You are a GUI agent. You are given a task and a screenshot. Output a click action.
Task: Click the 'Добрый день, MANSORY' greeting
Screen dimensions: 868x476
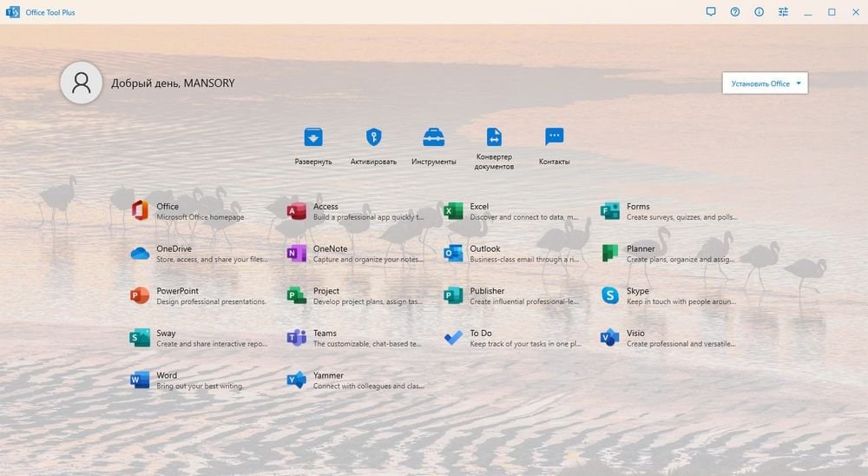[173, 83]
